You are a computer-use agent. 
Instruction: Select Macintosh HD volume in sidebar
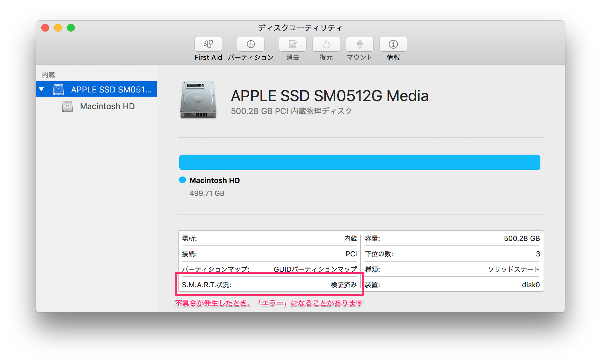tap(96, 106)
